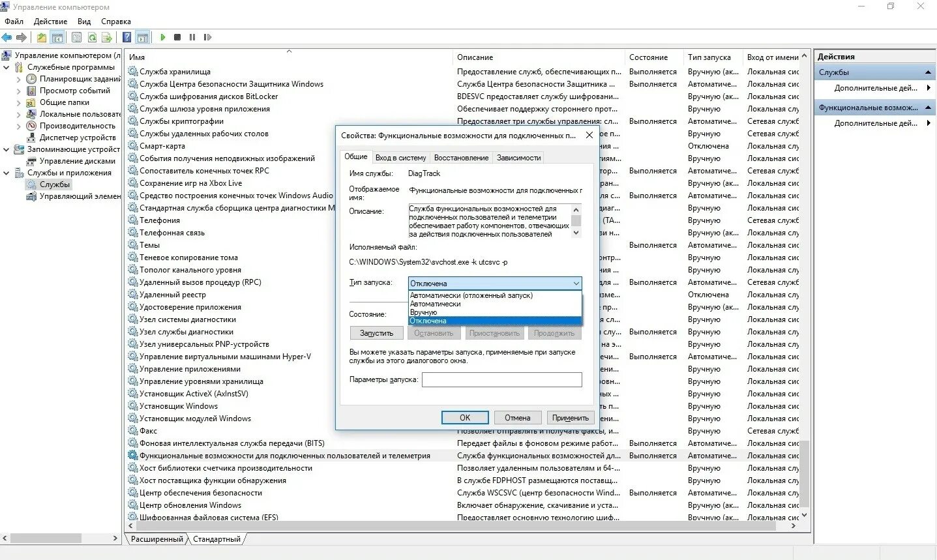
Task: Click the Refresh toolbar icon
Action: pos(92,37)
